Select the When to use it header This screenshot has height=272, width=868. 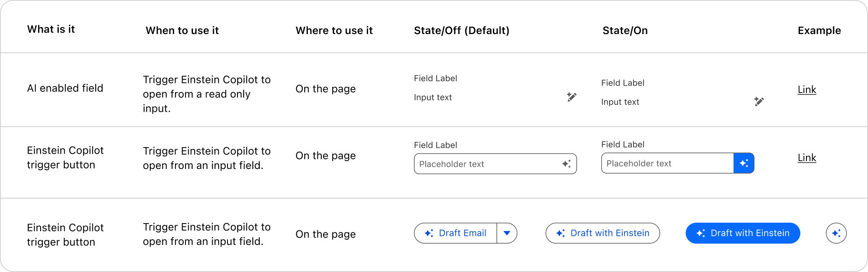[x=182, y=31]
